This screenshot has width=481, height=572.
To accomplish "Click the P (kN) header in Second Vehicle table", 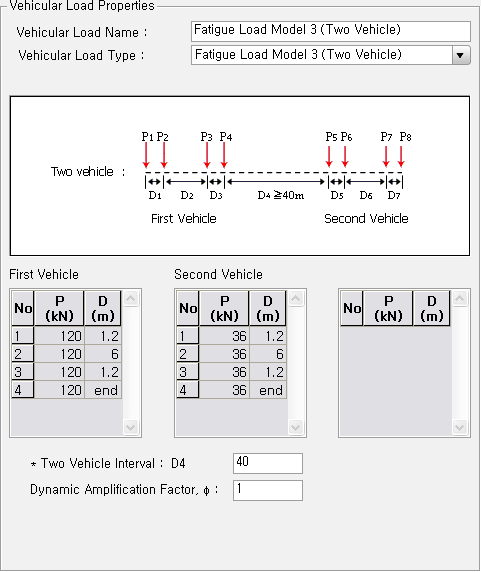I will (x=224, y=308).
